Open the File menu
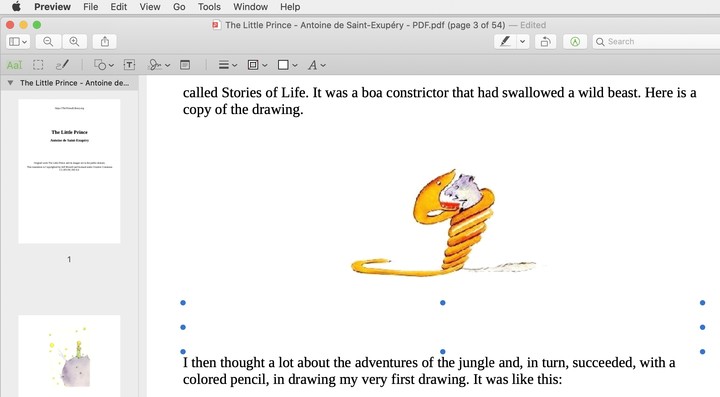 pyautogui.click(x=90, y=7)
